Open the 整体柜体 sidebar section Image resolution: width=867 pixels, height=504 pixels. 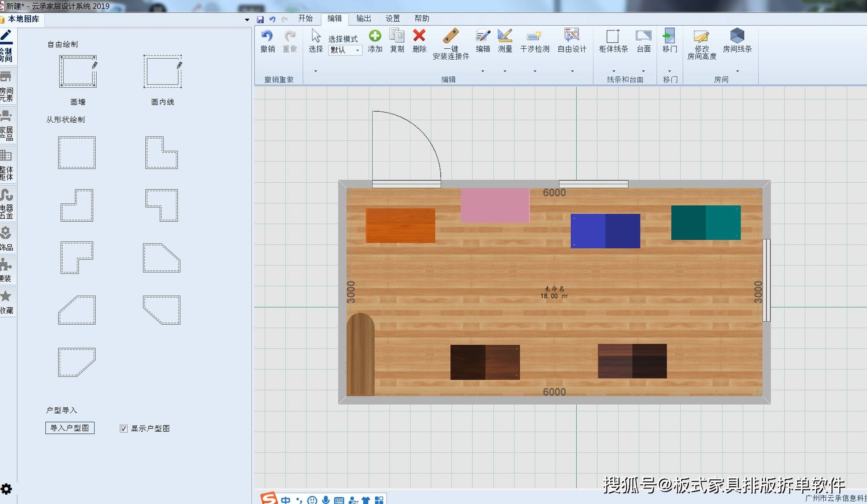tap(7, 165)
